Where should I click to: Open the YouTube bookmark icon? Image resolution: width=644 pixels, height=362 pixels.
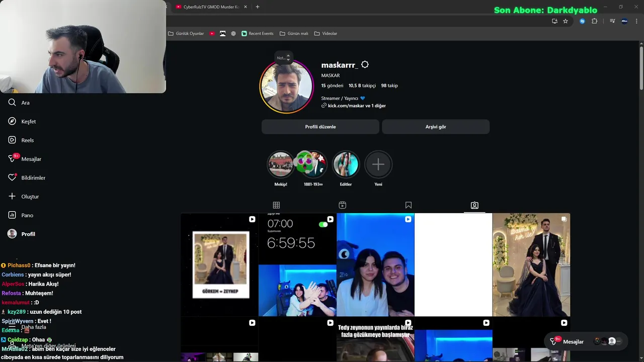pos(212,34)
